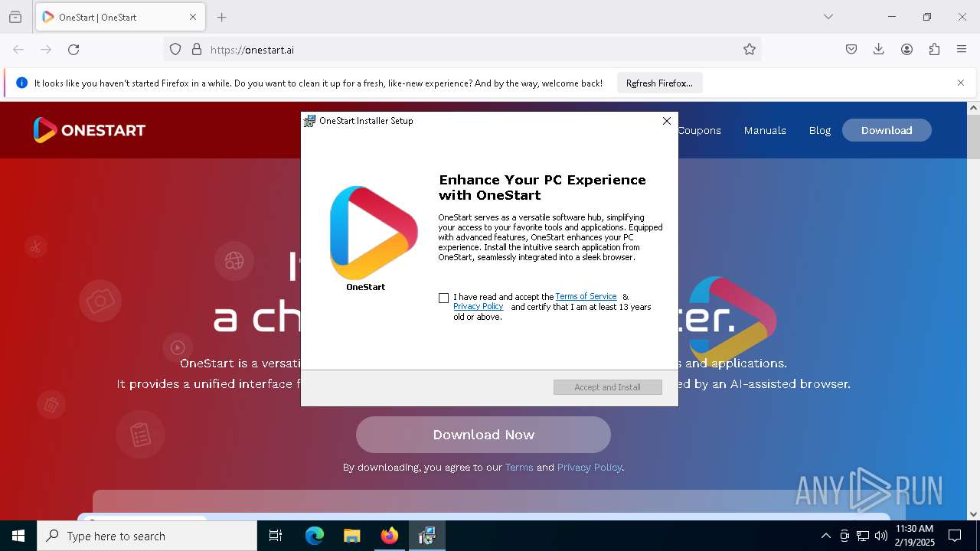
Task: Click page scrollbar up arrow
Action: click(x=973, y=109)
